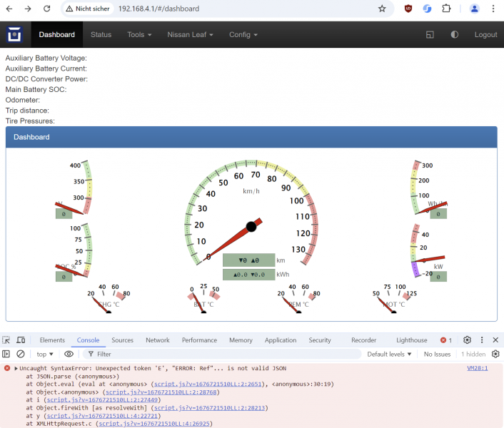Toggle the night mode icon
The width and height of the screenshot is (504, 428).
(455, 35)
